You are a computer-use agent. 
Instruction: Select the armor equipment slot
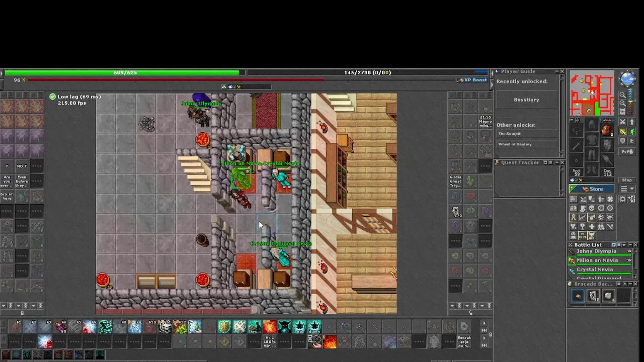pos(591,139)
